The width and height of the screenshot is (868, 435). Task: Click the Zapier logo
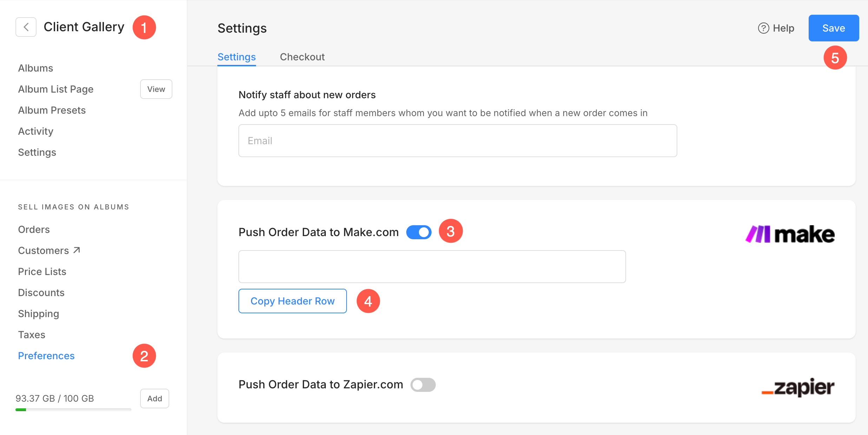click(x=798, y=387)
